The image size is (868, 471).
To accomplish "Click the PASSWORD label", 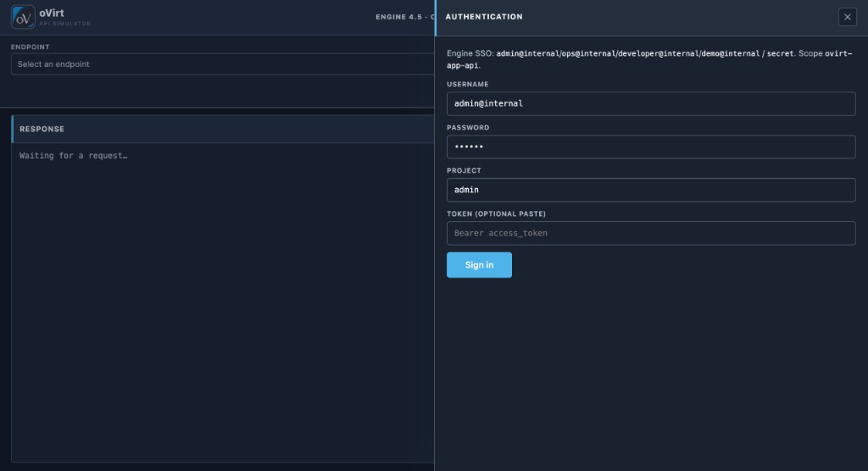I will point(468,127).
